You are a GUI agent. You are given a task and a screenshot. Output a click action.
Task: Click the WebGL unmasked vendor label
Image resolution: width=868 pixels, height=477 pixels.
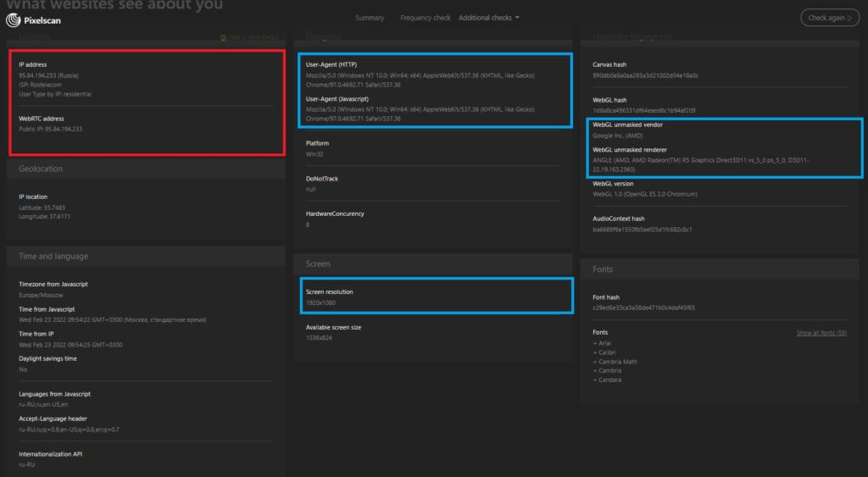[628, 125]
